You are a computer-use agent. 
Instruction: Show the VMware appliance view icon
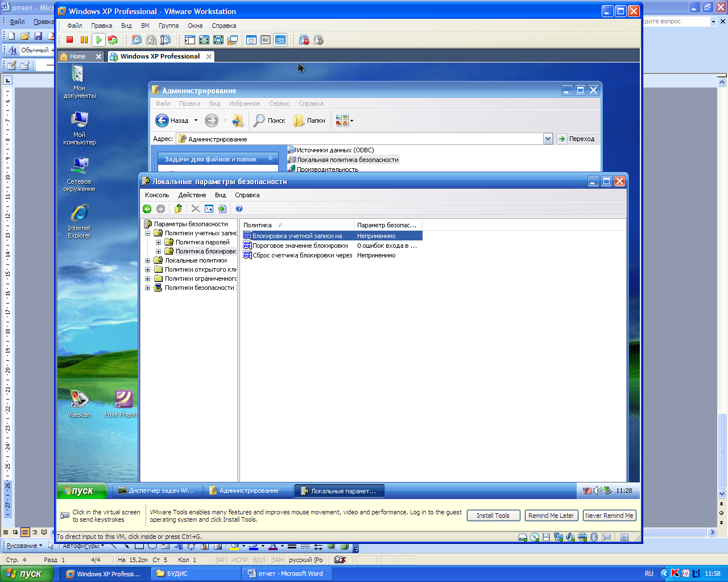tap(266, 40)
